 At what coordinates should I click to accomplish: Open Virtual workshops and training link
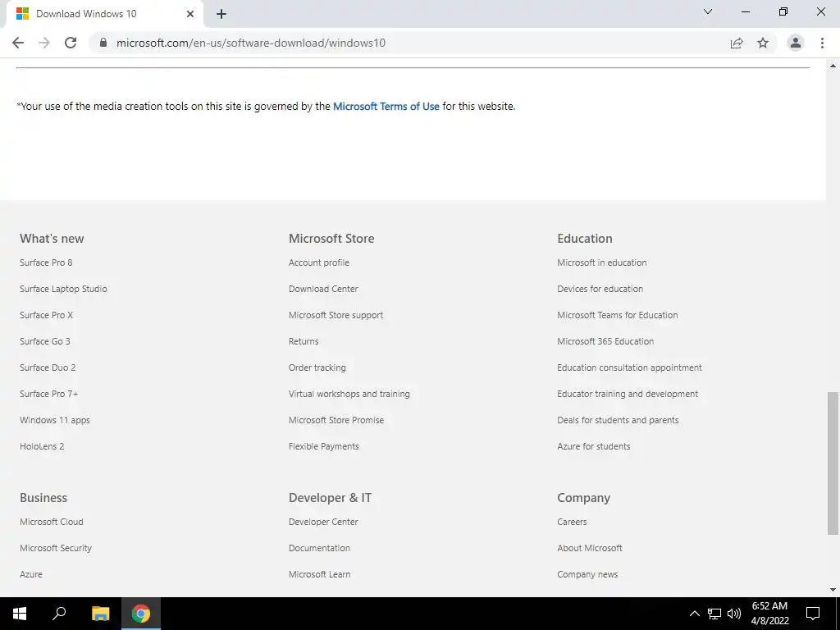[349, 394]
